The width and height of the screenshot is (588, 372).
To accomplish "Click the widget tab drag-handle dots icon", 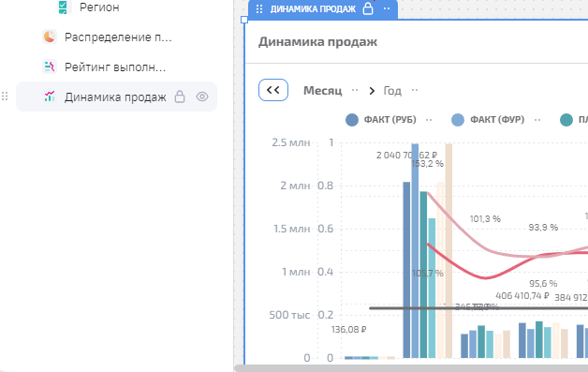I will click(x=259, y=9).
